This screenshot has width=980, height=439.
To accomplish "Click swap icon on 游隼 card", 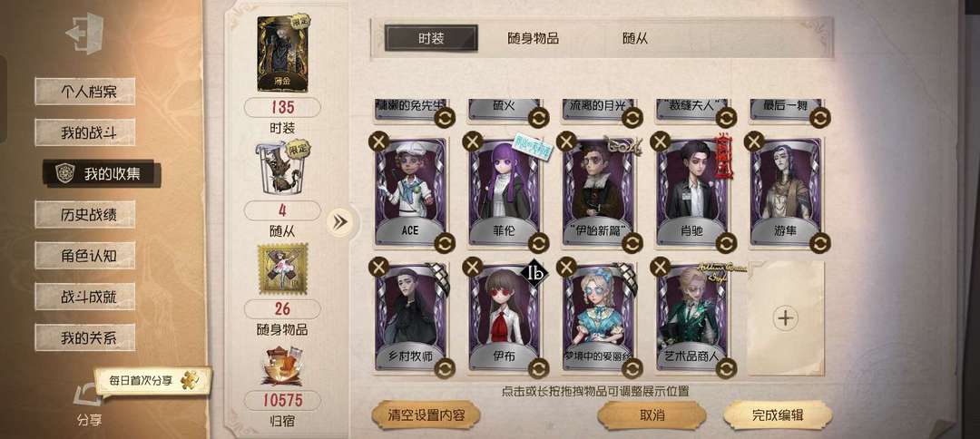I will (x=819, y=243).
